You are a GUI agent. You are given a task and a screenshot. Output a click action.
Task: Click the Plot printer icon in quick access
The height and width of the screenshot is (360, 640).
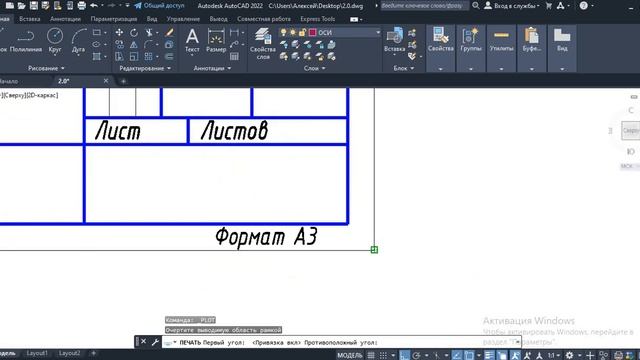click(x=82, y=6)
